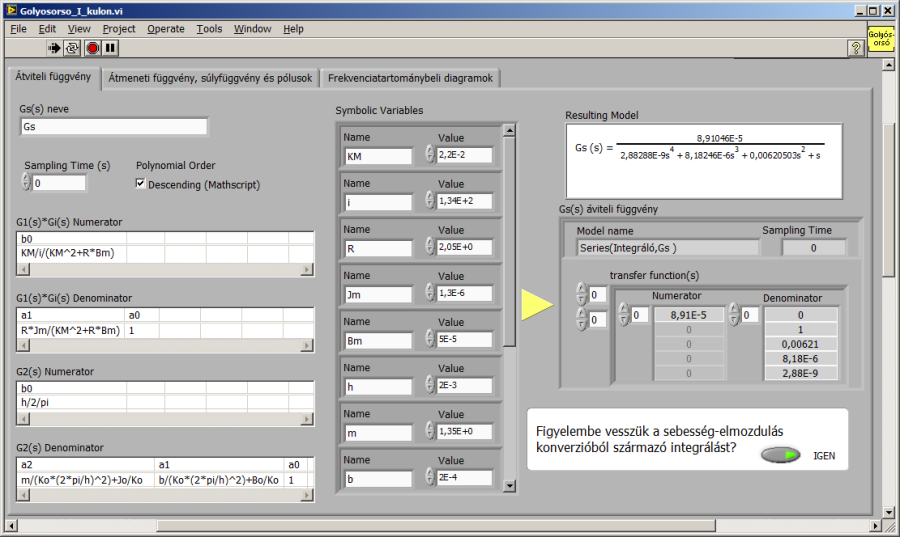Screen dimensions: 900x537
Task: Click the Gs(s) neve input field
Action: (113, 127)
